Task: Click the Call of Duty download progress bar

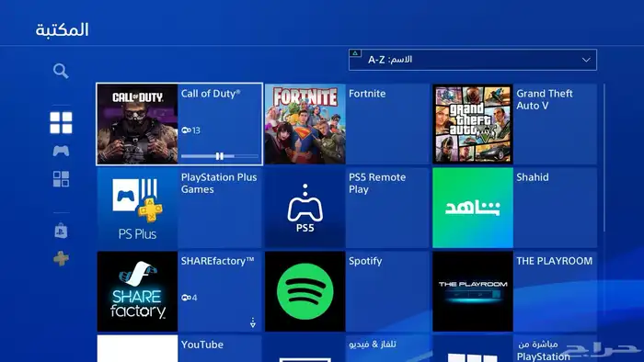Action: coord(220,156)
